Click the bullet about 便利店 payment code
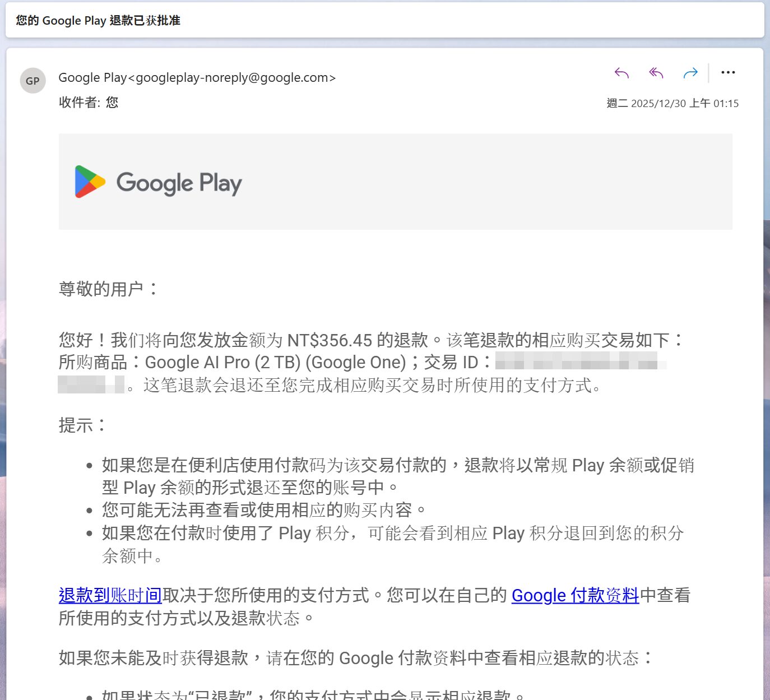770x700 pixels. coord(398,476)
